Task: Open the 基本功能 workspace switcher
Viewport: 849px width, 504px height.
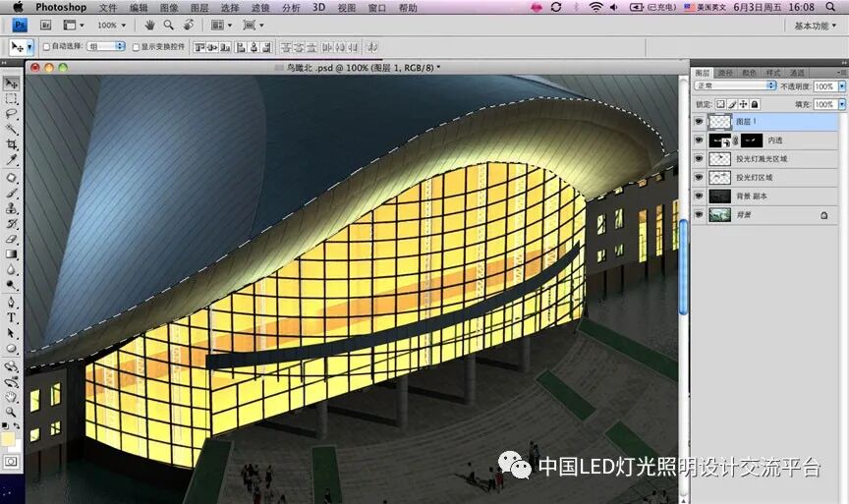Action: 815,26
